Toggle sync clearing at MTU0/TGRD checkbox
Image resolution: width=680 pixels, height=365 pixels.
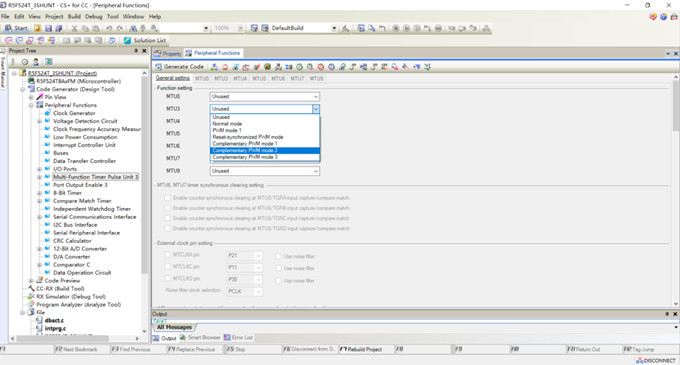click(x=167, y=228)
